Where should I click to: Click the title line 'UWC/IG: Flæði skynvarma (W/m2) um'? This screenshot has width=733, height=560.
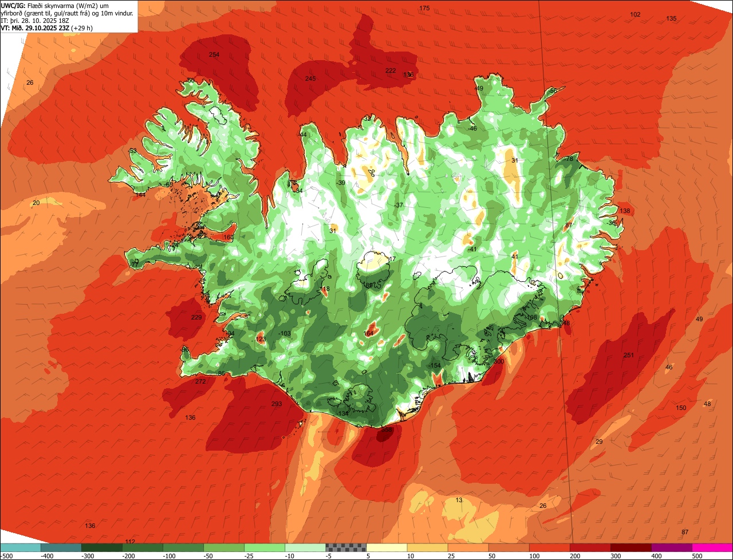55,5
